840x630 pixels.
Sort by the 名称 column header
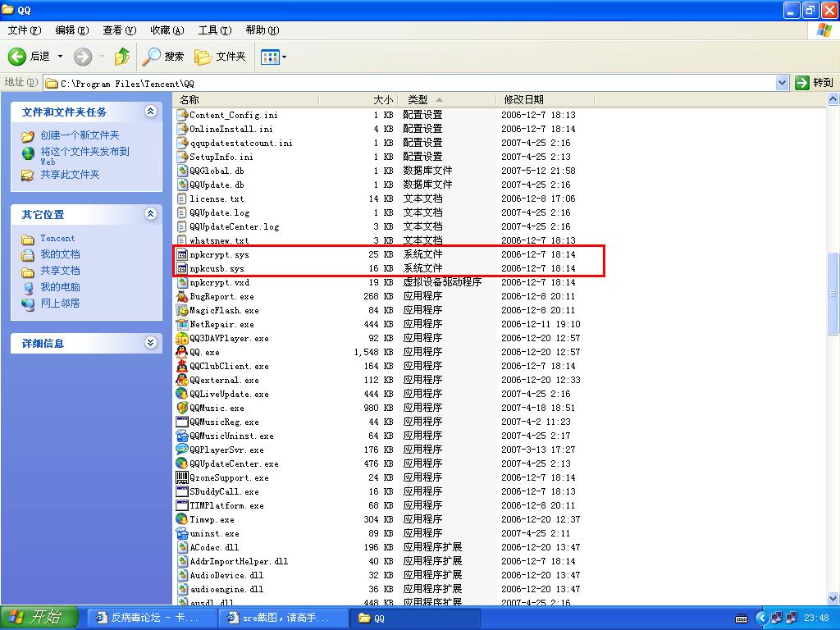(246, 99)
